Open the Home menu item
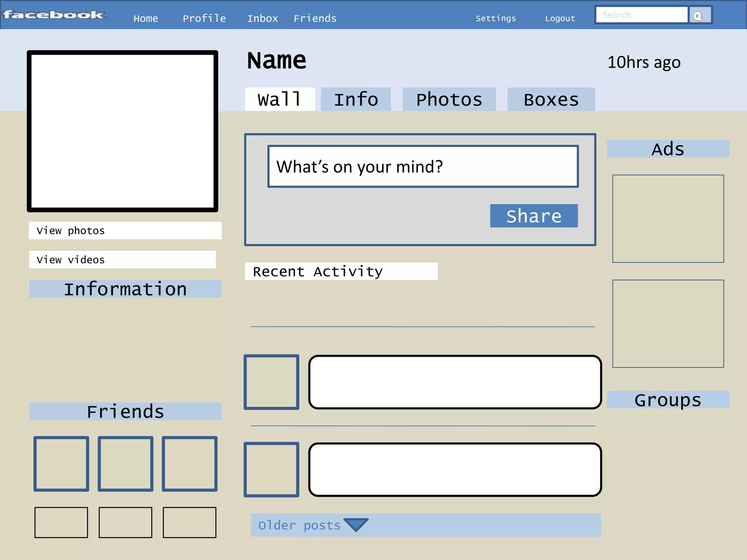747x560 pixels. point(146,18)
